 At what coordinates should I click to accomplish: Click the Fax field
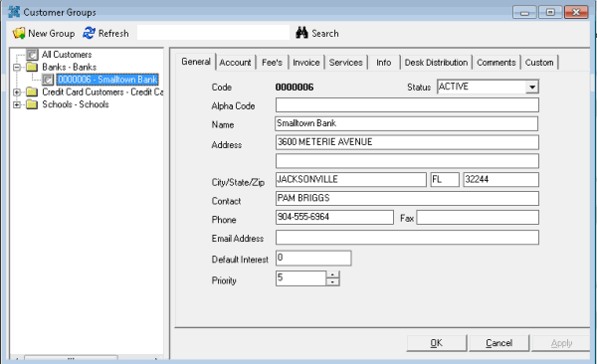pos(478,218)
